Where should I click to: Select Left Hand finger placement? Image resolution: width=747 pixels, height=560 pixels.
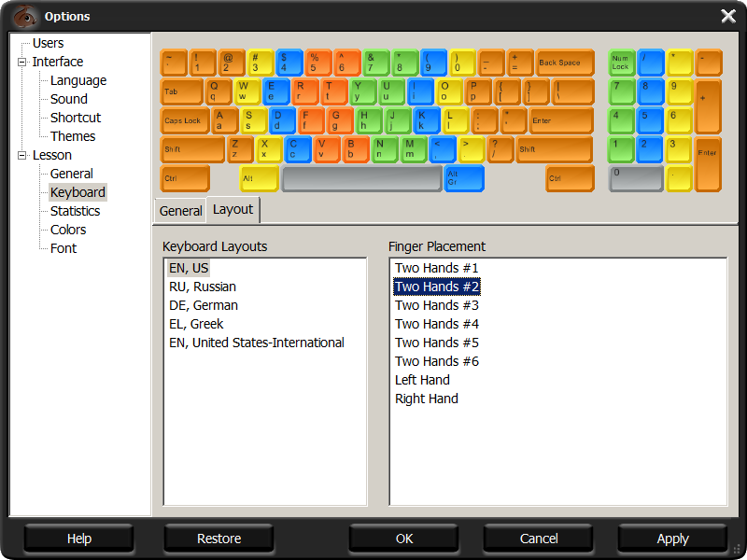[x=422, y=380]
